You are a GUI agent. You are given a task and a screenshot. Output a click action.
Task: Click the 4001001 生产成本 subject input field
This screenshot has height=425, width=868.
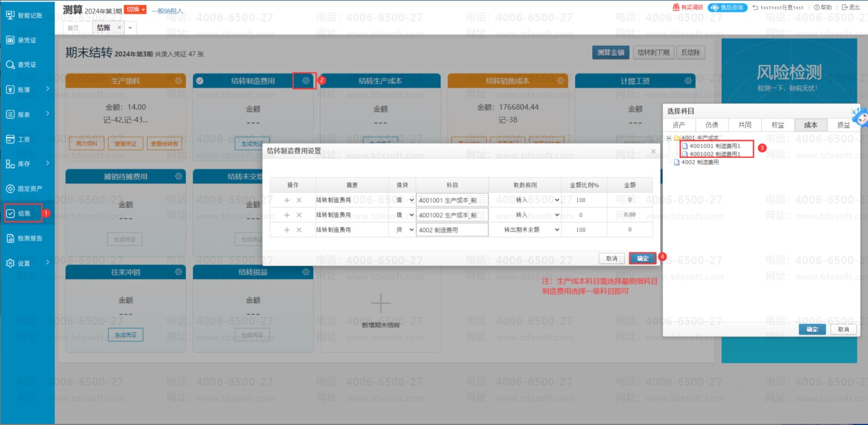451,200
